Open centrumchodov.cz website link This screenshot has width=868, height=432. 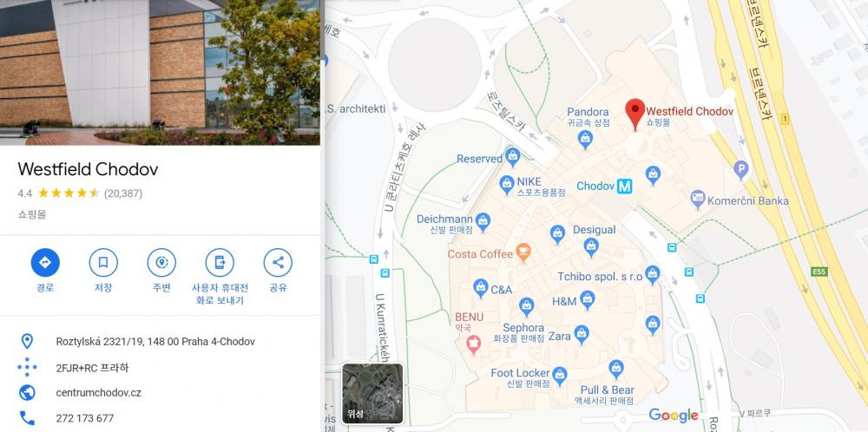(99, 393)
